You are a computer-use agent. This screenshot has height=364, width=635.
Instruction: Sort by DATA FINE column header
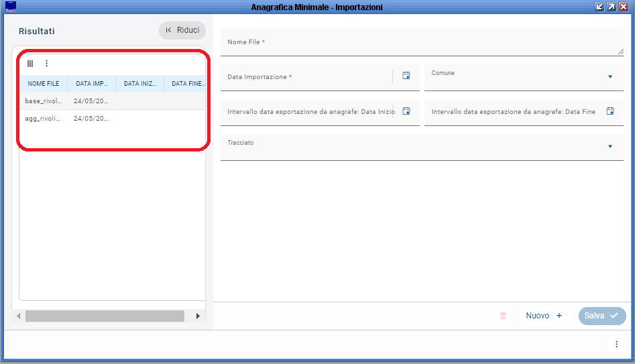tap(186, 83)
